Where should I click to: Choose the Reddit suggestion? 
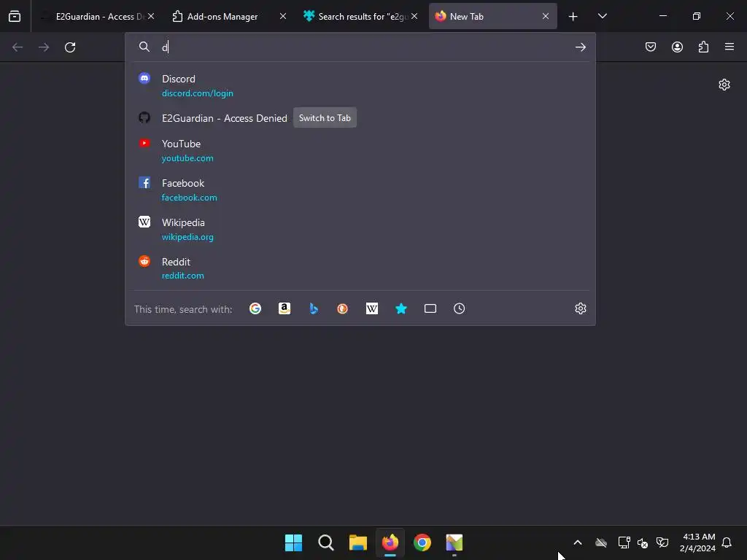360,268
